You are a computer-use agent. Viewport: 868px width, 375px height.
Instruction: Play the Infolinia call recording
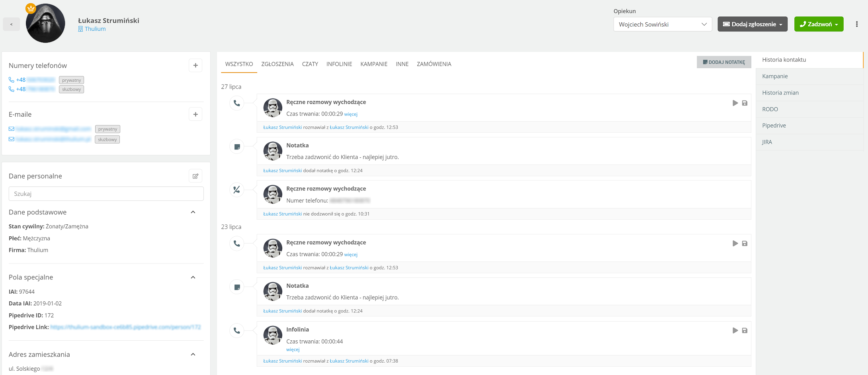735,330
